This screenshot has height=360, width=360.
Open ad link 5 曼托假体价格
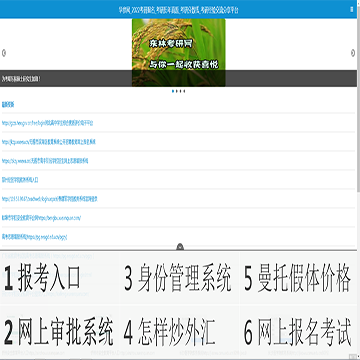coord(297,277)
